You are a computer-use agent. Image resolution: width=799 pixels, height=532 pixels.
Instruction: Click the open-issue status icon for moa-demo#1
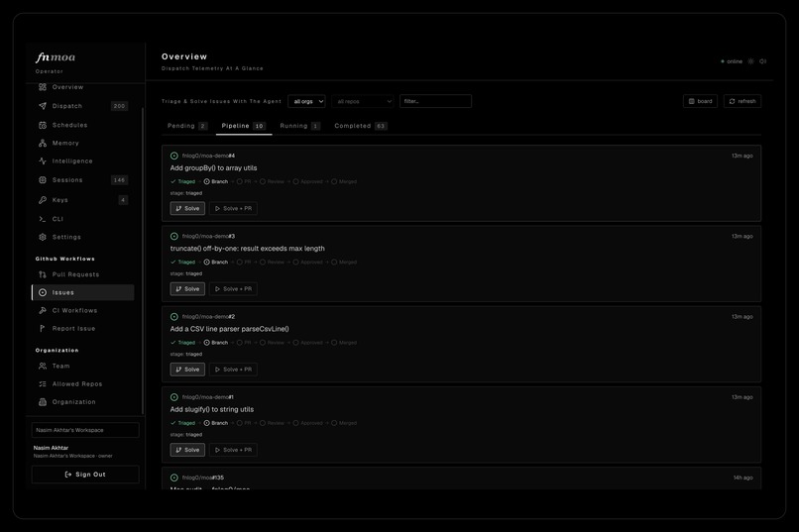click(x=174, y=397)
